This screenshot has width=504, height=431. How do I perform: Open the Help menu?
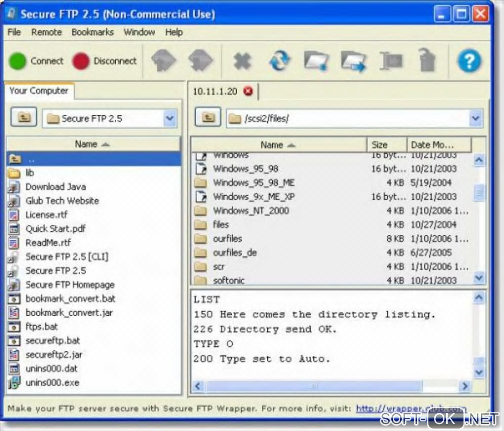tap(174, 32)
